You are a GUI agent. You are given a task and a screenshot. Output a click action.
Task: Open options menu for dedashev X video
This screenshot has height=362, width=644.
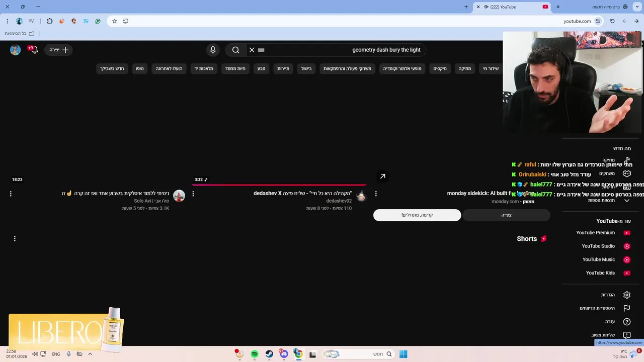click(193, 194)
